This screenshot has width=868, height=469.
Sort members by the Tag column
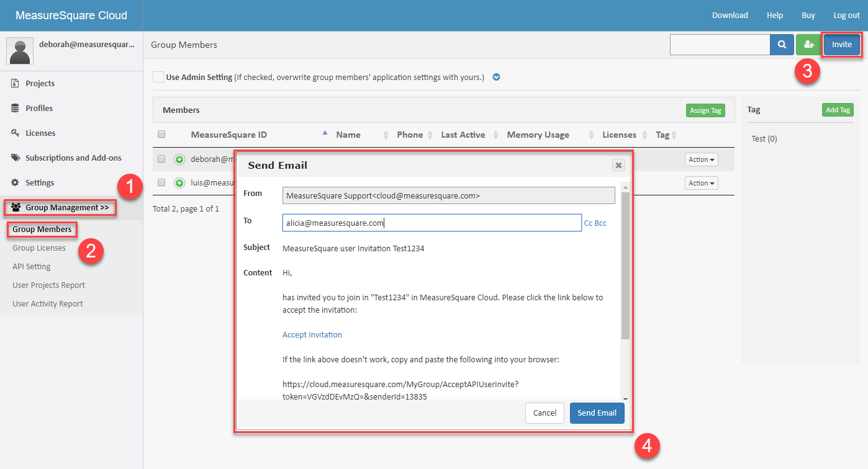tap(662, 135)
